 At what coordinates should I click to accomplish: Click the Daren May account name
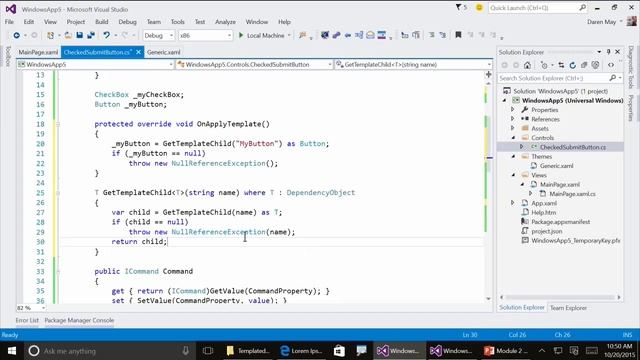click(601, 22)
